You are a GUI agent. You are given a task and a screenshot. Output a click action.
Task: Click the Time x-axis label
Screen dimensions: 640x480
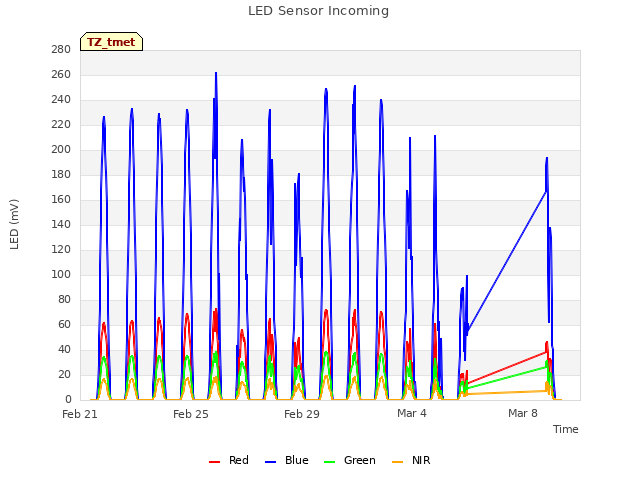565,429
